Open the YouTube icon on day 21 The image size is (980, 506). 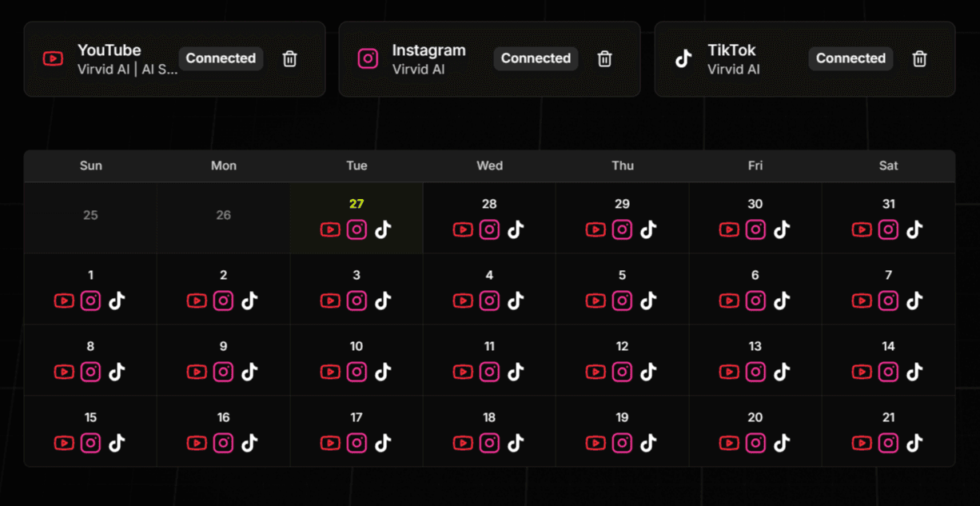[x=862, y=444]
